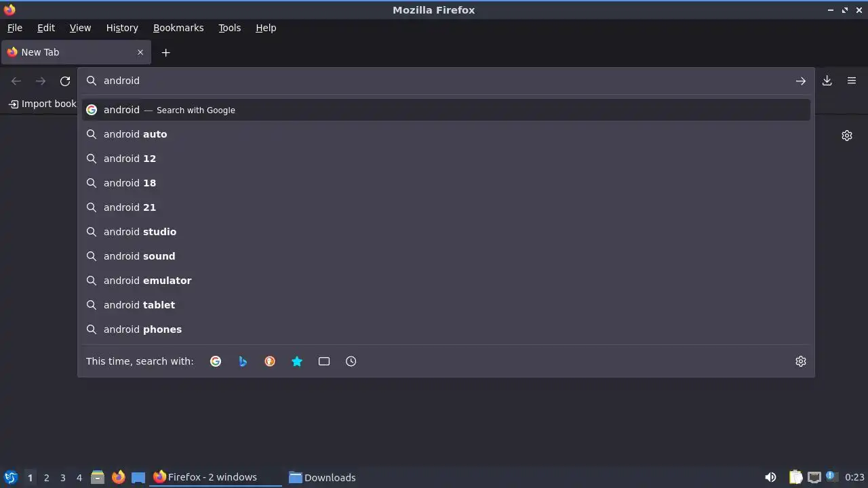Show desktop using the blue taskbar icon
Viewport: 868px width, 488px height.
(x=138, y=477)
